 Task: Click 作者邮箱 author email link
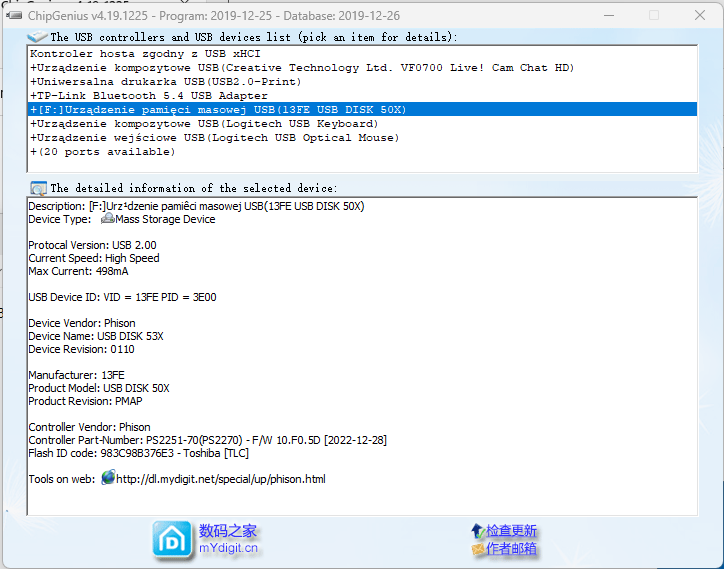point(511,549)
